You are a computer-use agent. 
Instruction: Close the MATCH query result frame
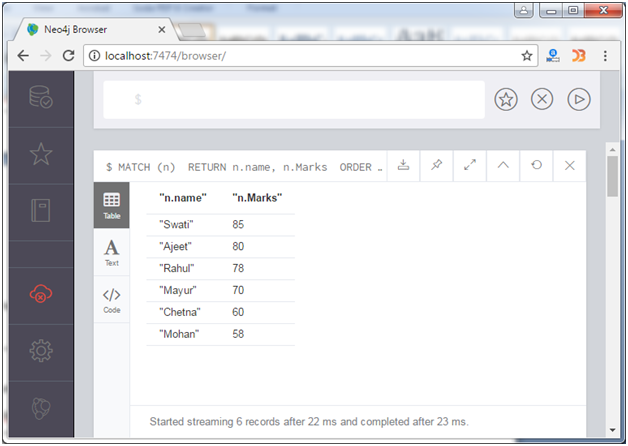coord(569,166)
